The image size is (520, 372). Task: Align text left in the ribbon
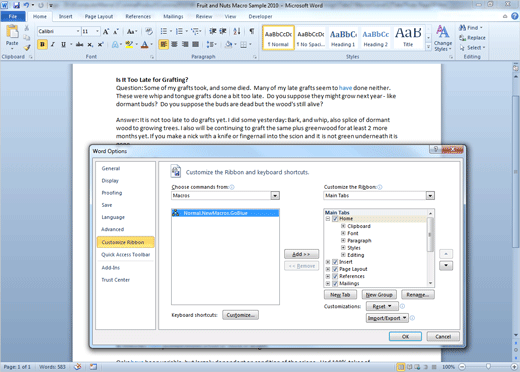click(x=163, y=44)
